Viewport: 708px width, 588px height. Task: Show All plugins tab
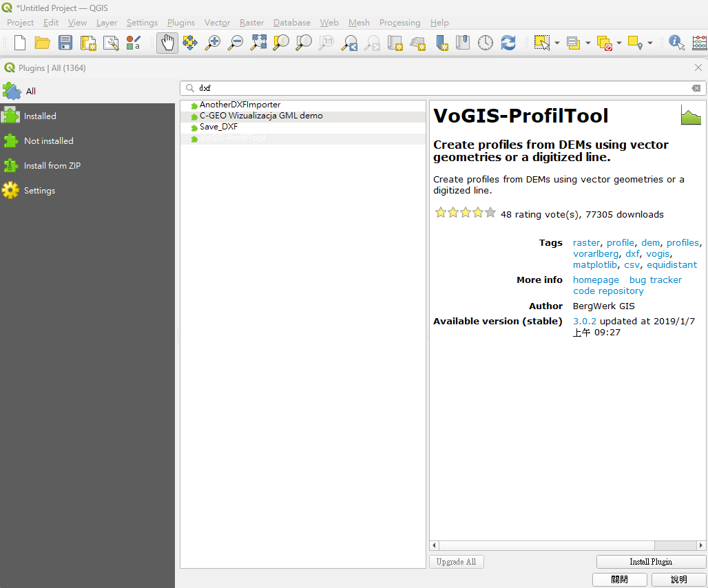click(x=87, y=91)
